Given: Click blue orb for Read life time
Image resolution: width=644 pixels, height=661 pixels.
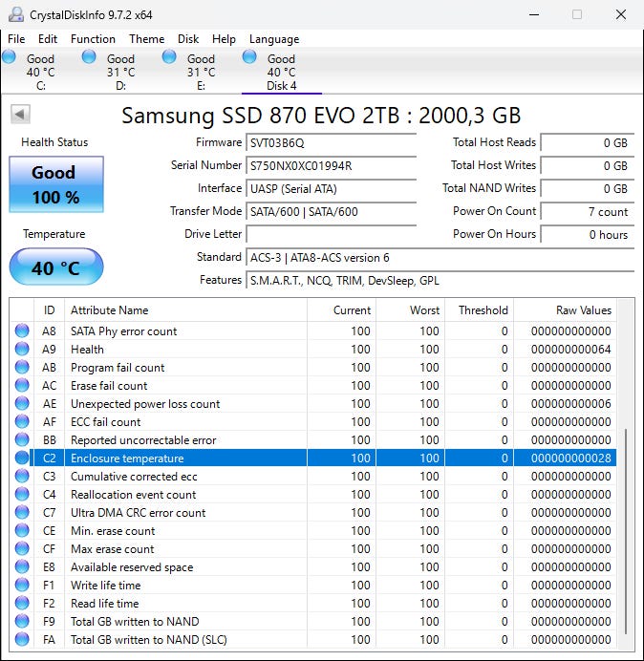Looking at the screenshot, I should click(22, 603).
